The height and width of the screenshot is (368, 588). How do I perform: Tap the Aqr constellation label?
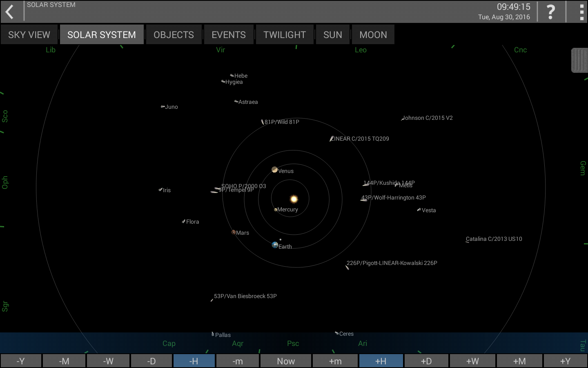pyautogui.click(x=238, y=343)
